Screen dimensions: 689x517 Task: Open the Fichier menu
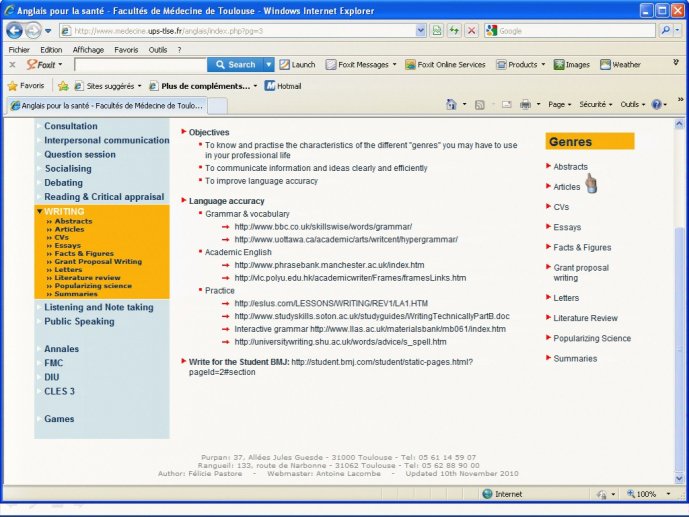point(19,50)
